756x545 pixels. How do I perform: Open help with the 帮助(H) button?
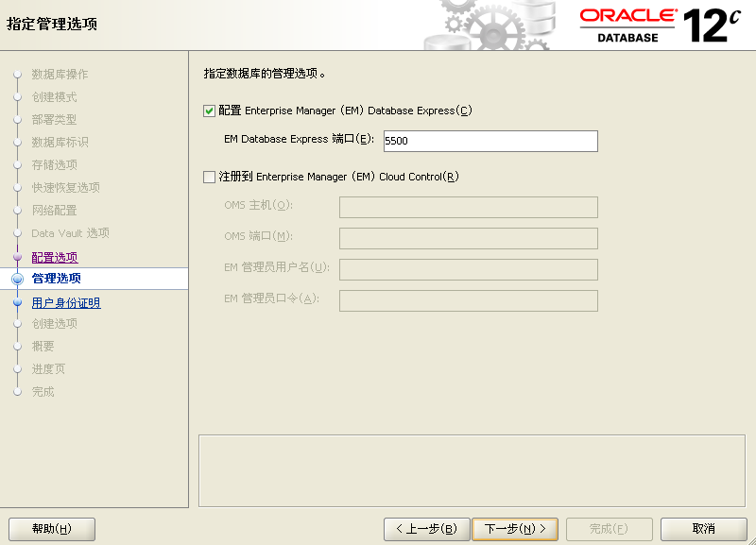(52, 529)
